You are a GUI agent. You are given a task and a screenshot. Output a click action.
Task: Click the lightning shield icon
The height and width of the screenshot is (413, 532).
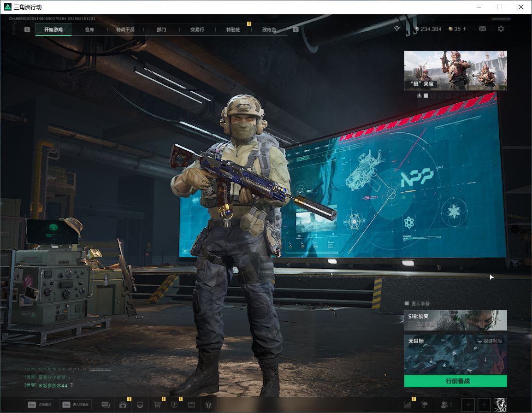(174, 405)
